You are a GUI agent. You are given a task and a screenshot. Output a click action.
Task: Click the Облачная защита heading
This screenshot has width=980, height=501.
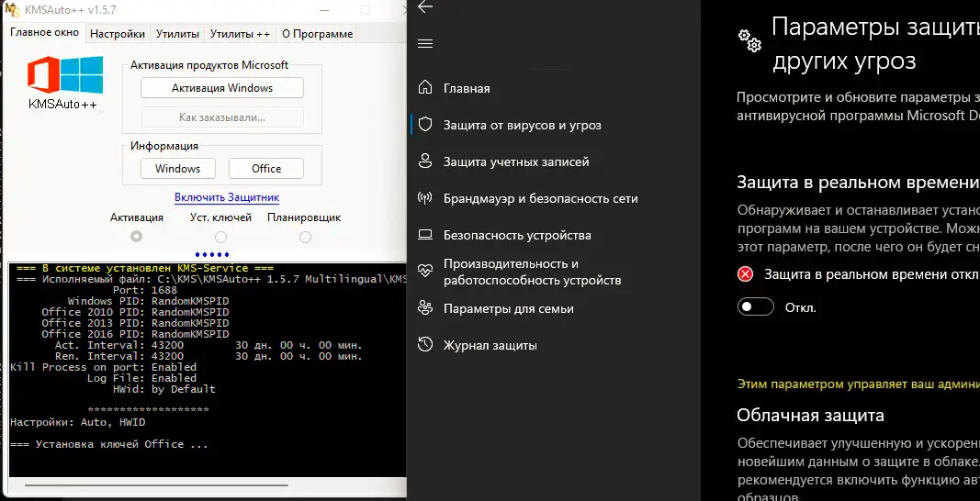click(x=810, y=416)
